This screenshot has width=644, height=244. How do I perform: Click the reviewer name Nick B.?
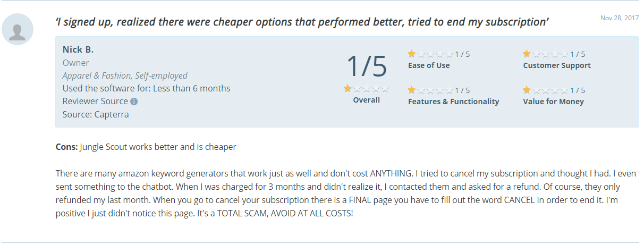point(78,49)
